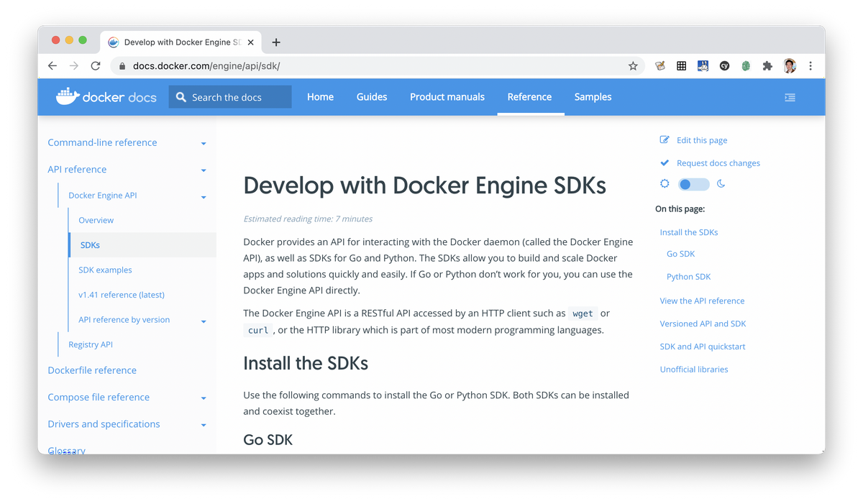The height and width of the screenshot is (504, 863).
Task: Jump to Python SDK in page contents
Action: click(x=688, y=277)
